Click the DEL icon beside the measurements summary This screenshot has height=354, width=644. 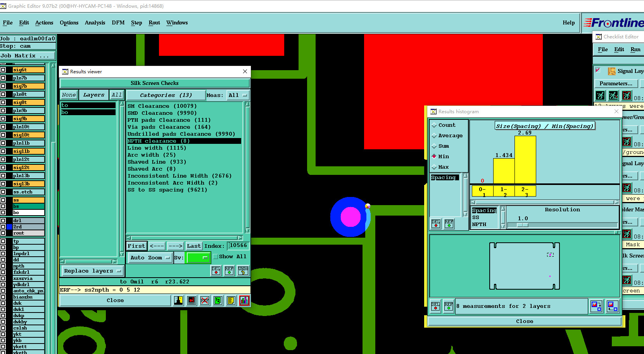[x=435, y=306]
